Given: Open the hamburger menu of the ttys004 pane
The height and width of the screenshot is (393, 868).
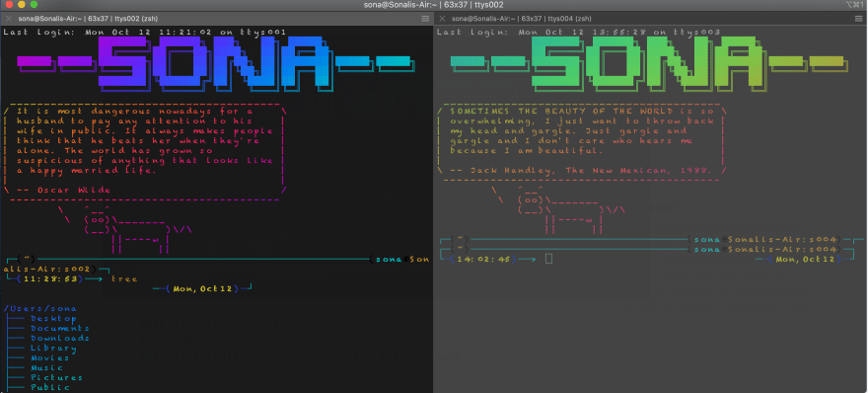Looking at the screenshot, I should [x=858, y=19].
